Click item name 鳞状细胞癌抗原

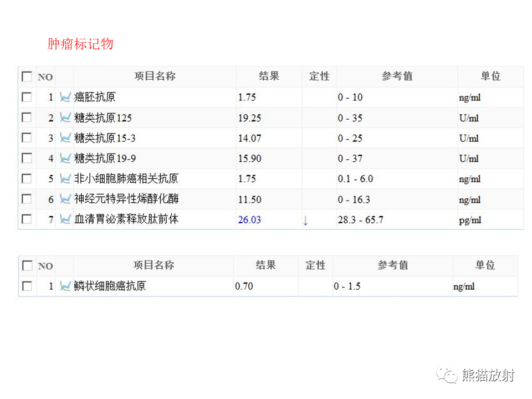[x=110, y=286]
